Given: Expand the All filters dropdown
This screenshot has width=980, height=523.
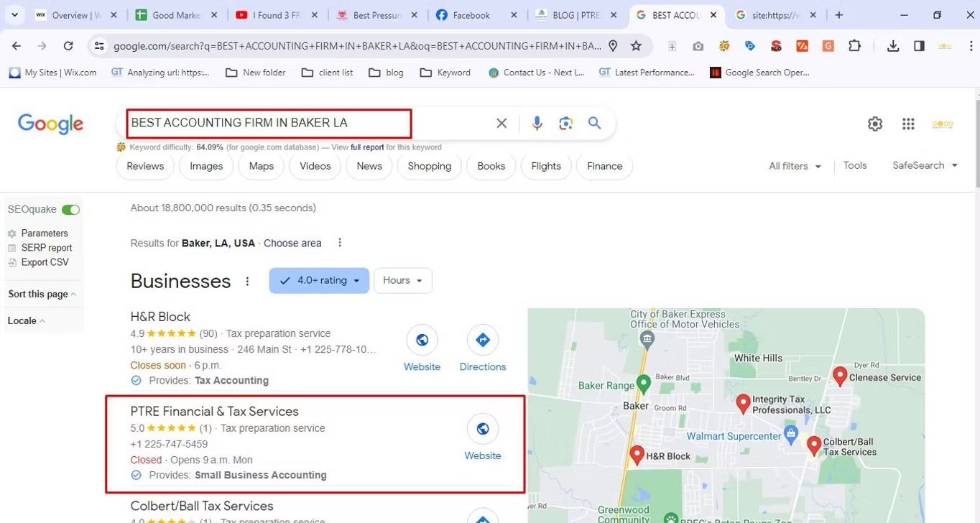Looking at the screenshot, I should (795, 166).
